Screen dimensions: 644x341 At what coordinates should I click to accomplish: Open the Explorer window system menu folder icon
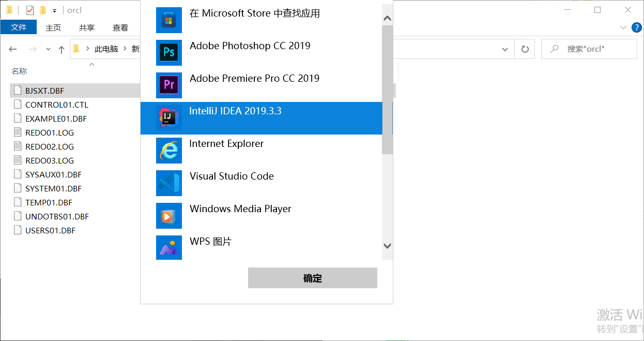[9, 10]
